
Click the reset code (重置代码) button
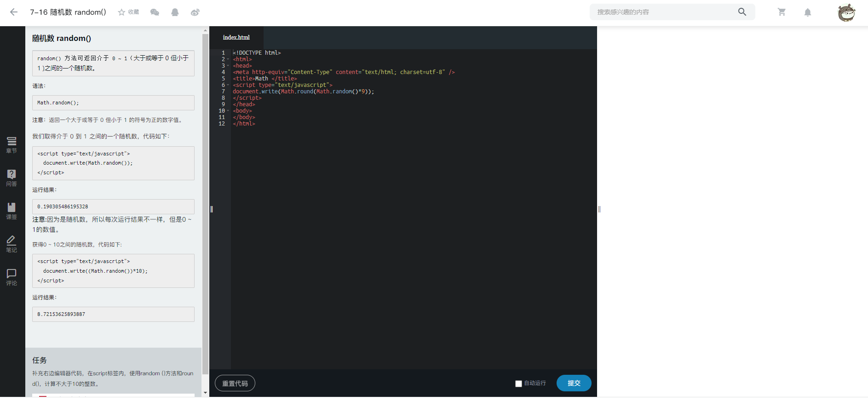(x=235, y=383)
